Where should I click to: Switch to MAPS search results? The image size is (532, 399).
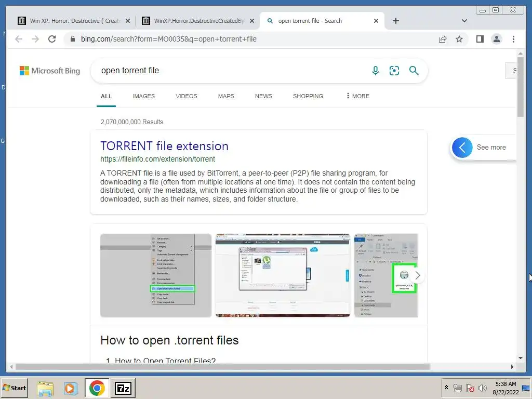click(x=226, y=96)
